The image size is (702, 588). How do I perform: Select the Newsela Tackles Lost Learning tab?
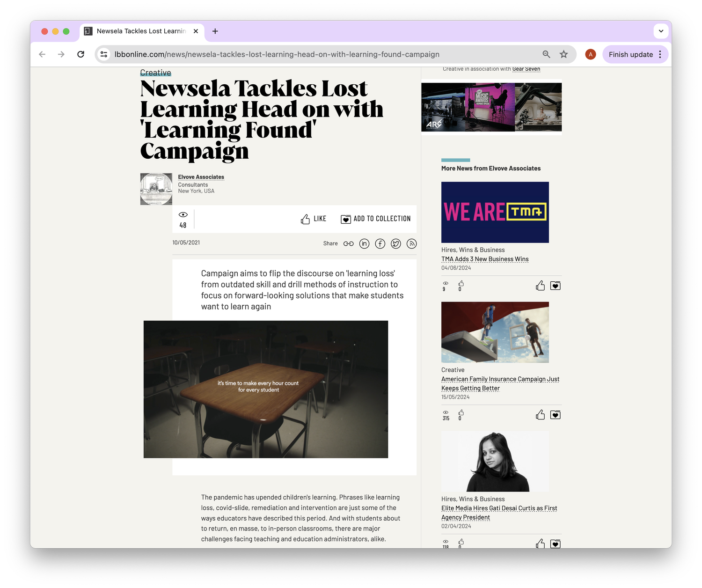click(141, 31)
